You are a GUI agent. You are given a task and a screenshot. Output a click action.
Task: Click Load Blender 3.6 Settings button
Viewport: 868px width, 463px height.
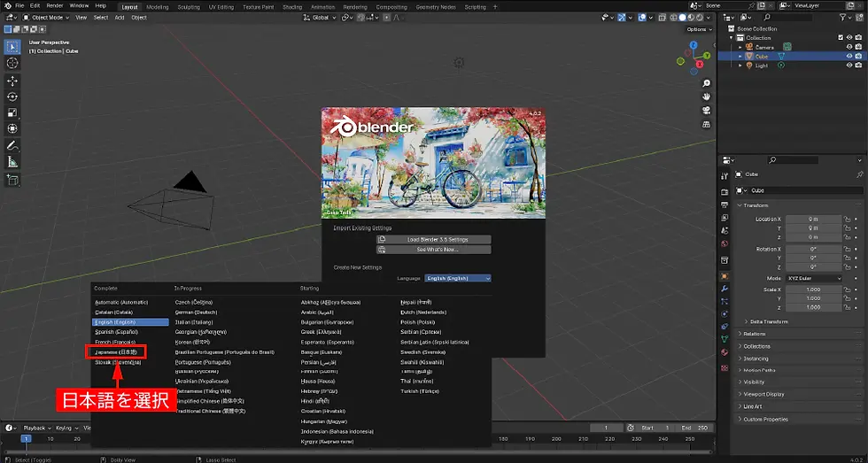(x=434, y=240)
